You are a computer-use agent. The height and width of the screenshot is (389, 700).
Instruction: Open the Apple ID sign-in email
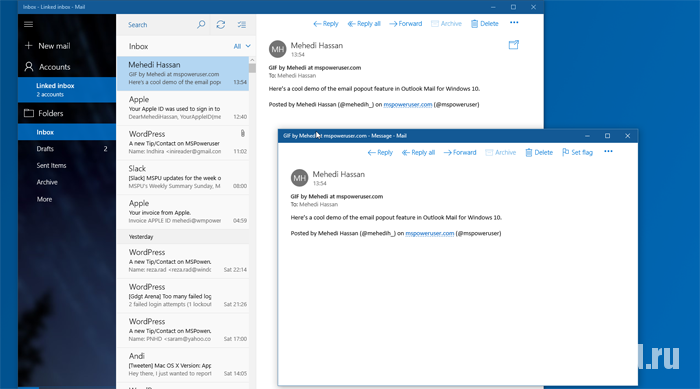(183, 108)
